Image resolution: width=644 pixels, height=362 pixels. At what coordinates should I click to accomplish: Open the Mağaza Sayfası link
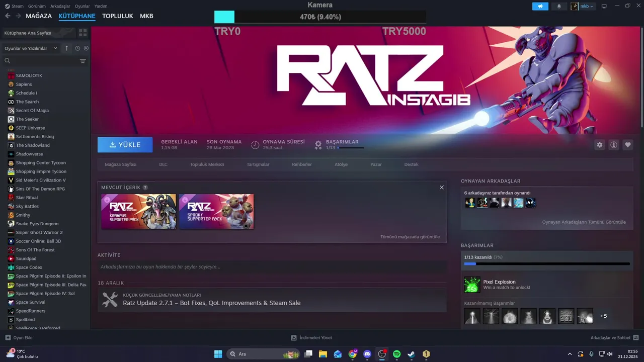pyautogui.click(x=120, y=164)
